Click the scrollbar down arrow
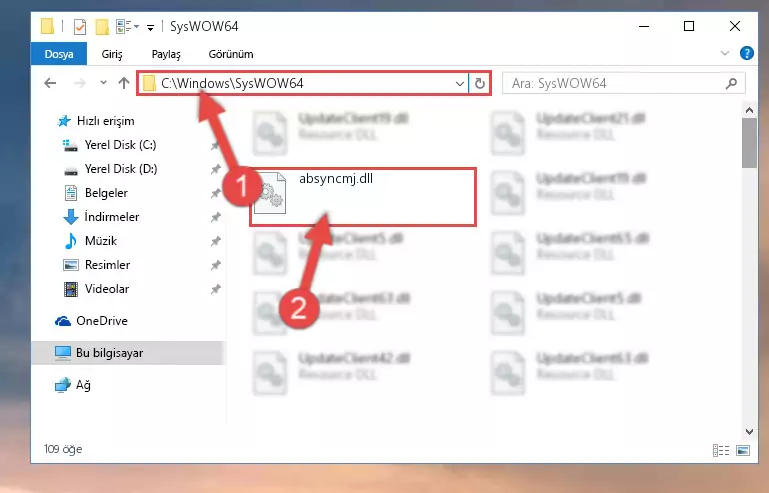769x493 pixels. tap(749, 432)
